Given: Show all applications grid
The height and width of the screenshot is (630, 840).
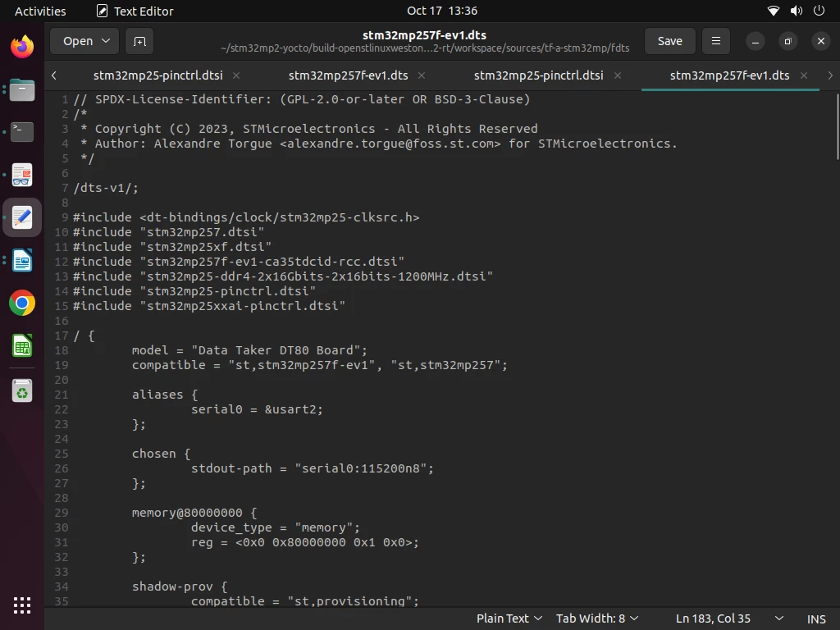Looking at the screenshot, I should 22,605.
